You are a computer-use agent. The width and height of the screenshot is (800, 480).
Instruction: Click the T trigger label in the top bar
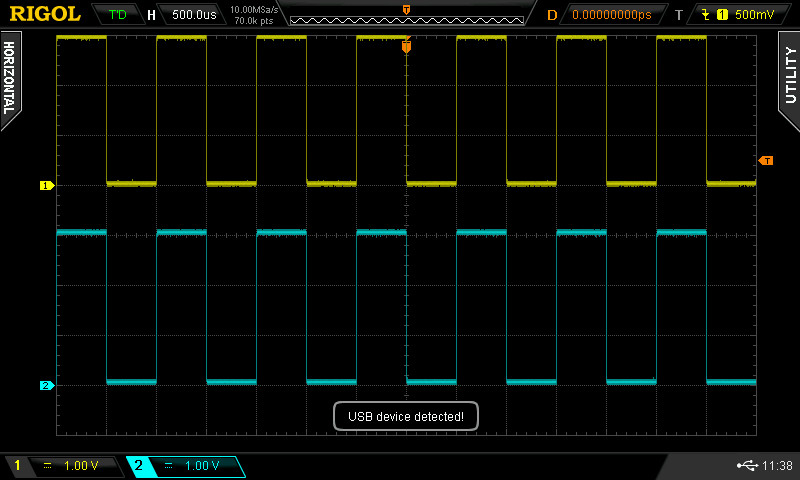pyautogui.click(x=679, y=15)
